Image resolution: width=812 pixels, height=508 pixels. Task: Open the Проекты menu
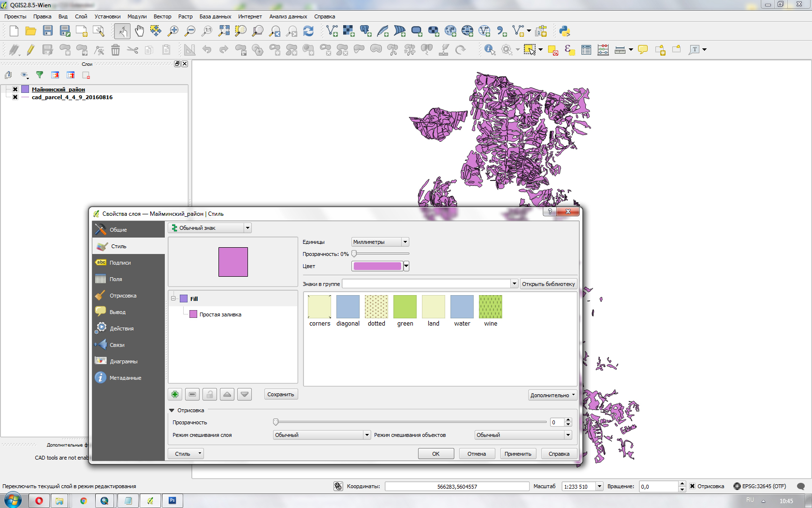15,16
